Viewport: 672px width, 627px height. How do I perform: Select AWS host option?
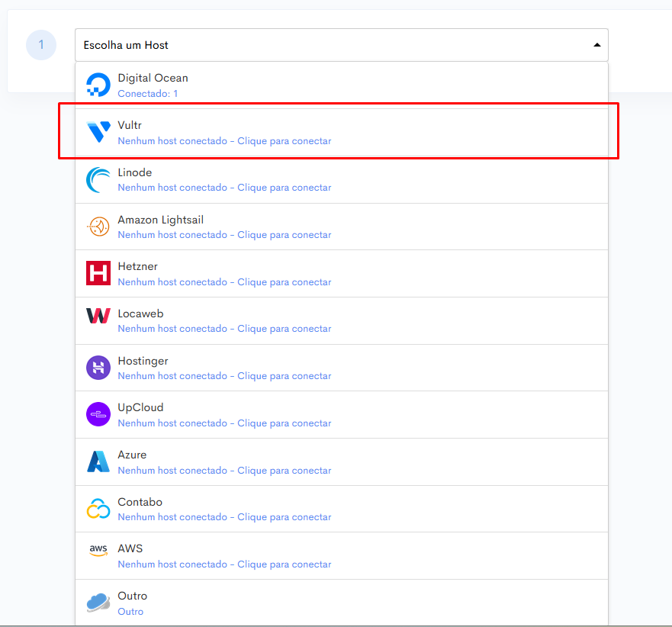pos(342,556)
